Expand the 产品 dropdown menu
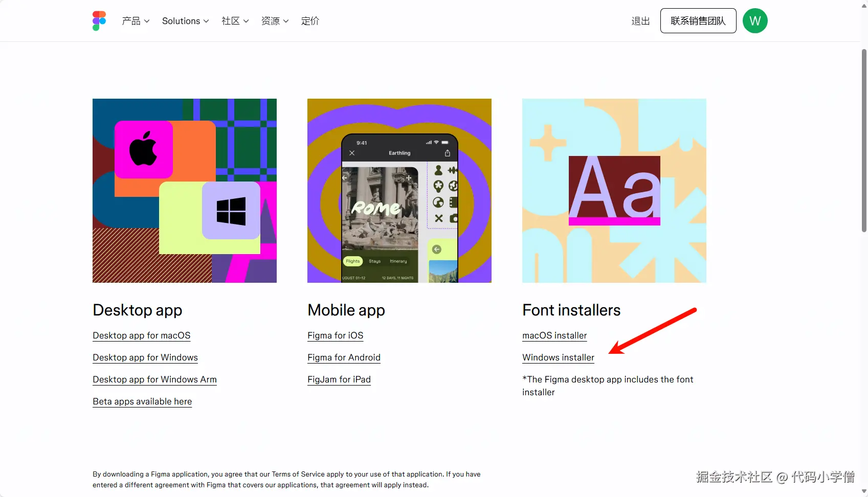The width and height of the screenshot is (868, 497). click(x=136, y=21)
